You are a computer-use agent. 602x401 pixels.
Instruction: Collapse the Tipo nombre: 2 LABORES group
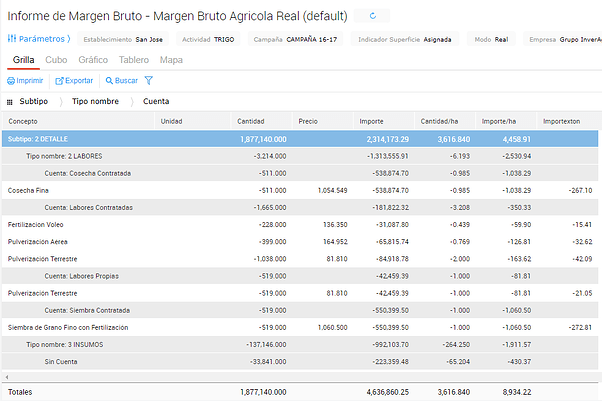click(x=300, y=156)
